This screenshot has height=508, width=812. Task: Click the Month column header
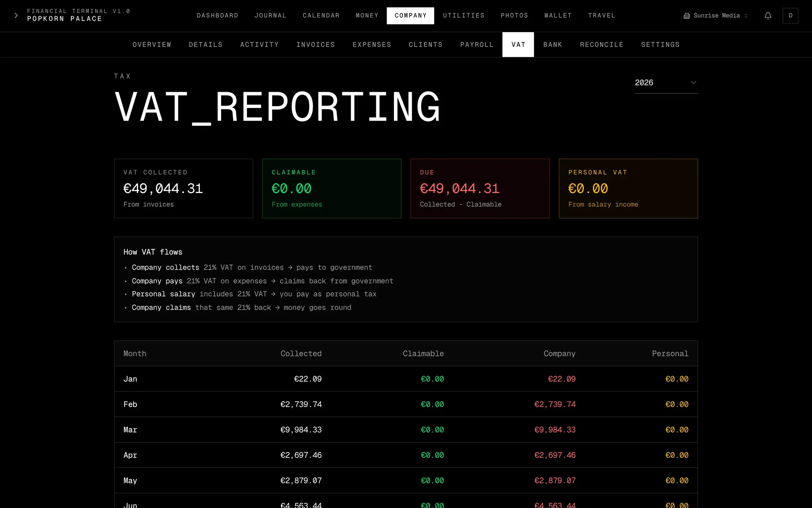point(135,354)
